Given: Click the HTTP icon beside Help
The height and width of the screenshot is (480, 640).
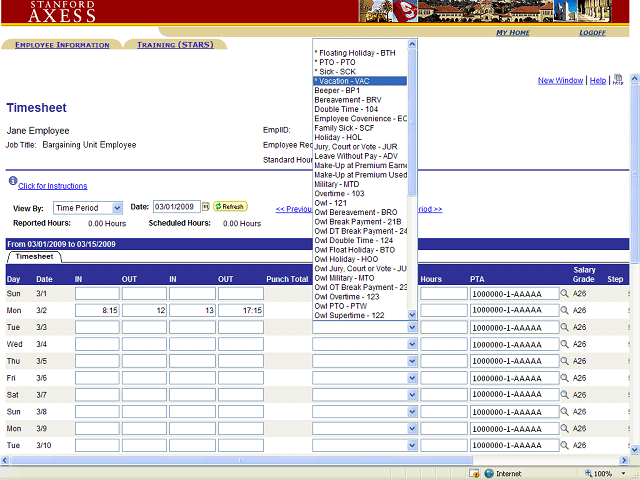Looking at the screenshot, I should pyautogui.click(x=618, y=80).
